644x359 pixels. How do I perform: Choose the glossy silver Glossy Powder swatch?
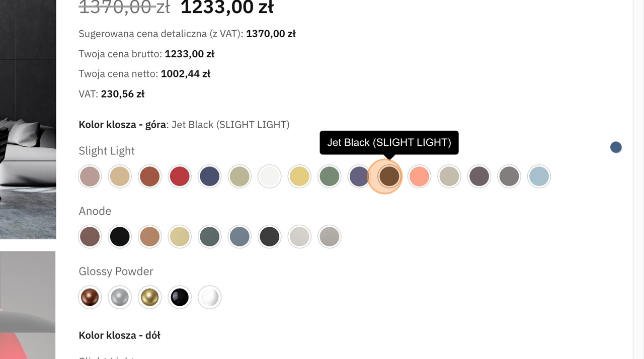(x=120, y=297)
